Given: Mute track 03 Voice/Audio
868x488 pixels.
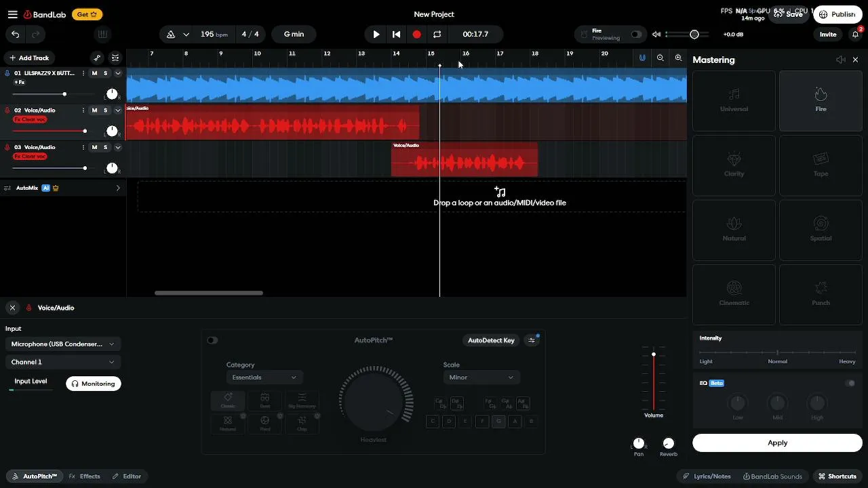Looking at the screenshot, I should (94, 147).
